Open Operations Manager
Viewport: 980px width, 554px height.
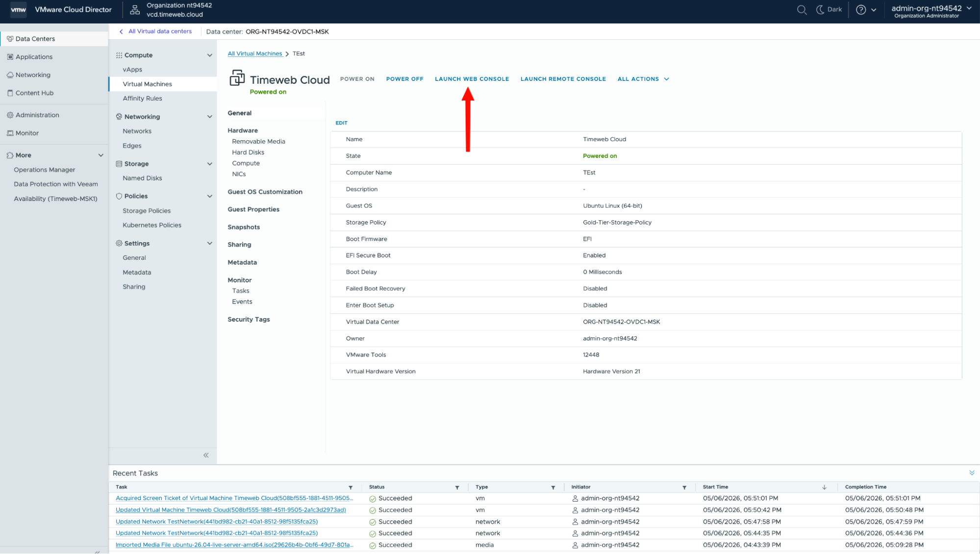click(45, 170)
